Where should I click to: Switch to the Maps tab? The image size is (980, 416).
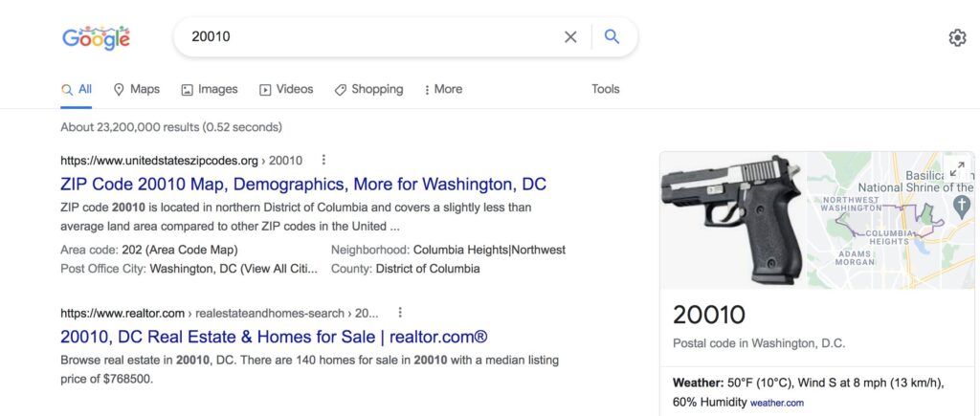point(136,89)
